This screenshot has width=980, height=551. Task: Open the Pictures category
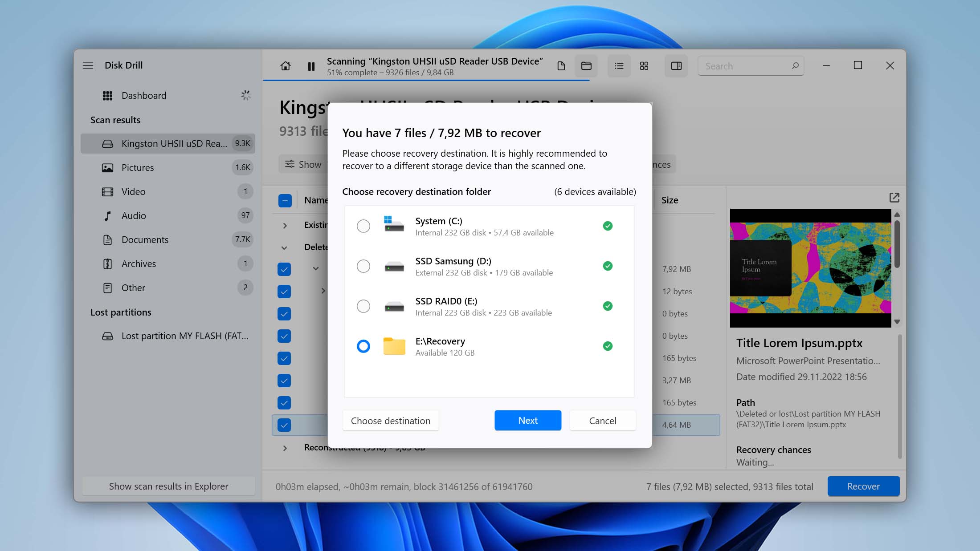pyautogui.click(x=167, y=168)
